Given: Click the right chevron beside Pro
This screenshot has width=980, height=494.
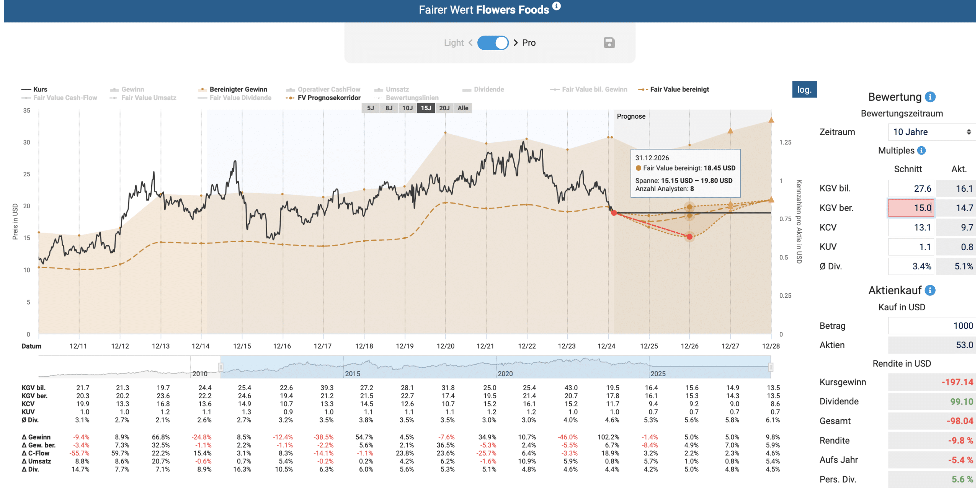Looking at the screenshot, I should pos(515,42).
